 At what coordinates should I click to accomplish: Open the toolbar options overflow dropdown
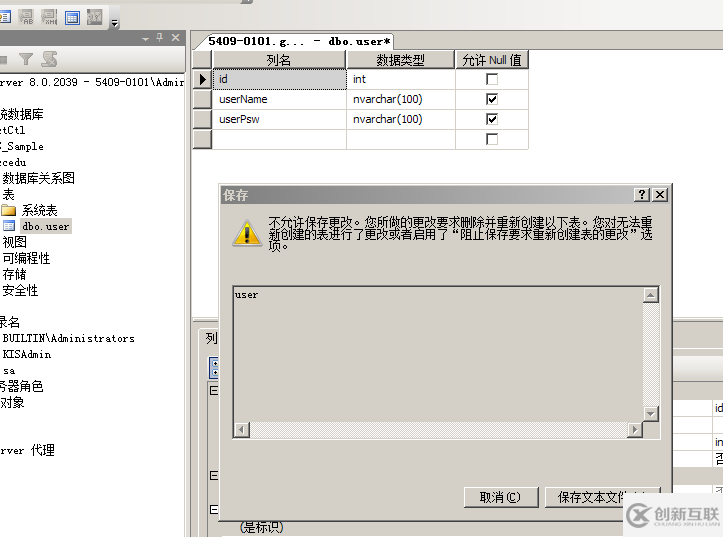point(114,22)
